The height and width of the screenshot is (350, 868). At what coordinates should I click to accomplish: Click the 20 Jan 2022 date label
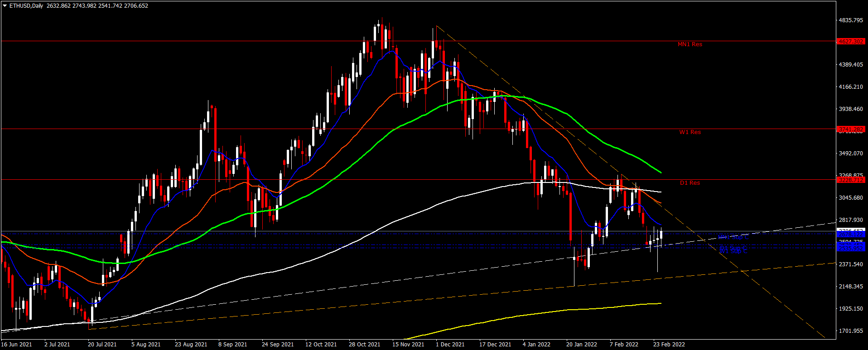pos(582,345)
